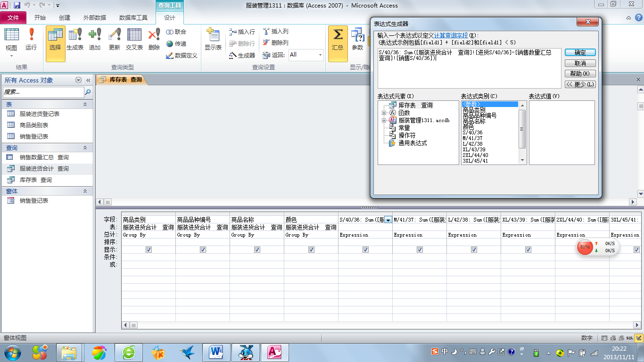Uncheck the display checkbox under 商品类别 column
Image resolution: width=644 pixels, height=362 pixels.
(149, 250)
